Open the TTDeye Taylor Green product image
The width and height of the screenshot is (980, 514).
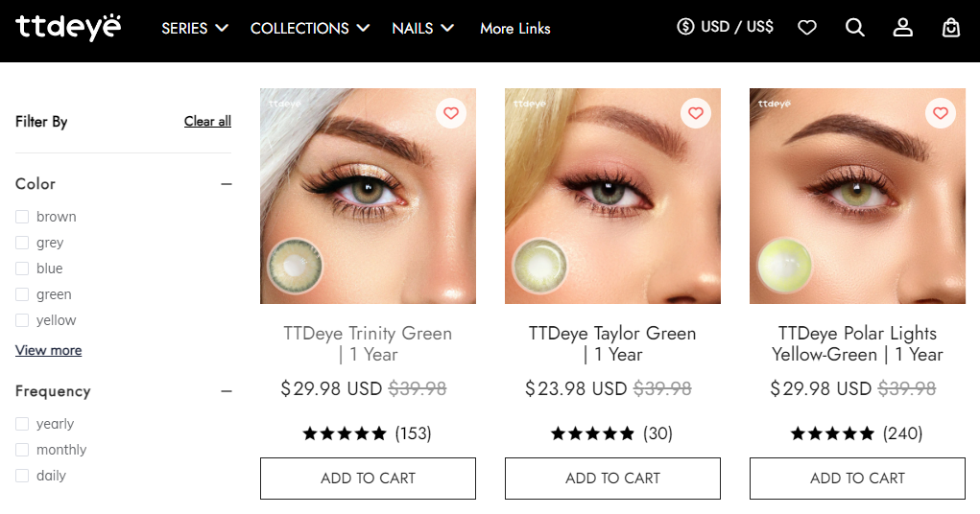[x=612, y=196]
